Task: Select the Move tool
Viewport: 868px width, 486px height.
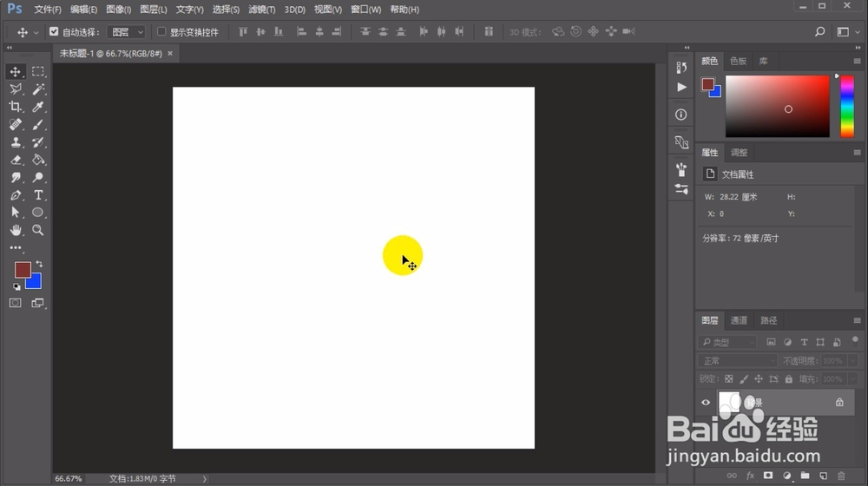Action: coord(16,71)
